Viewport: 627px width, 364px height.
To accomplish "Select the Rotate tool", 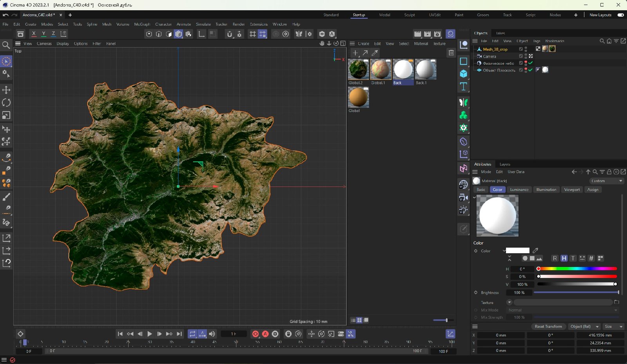I will coord(6,103).
